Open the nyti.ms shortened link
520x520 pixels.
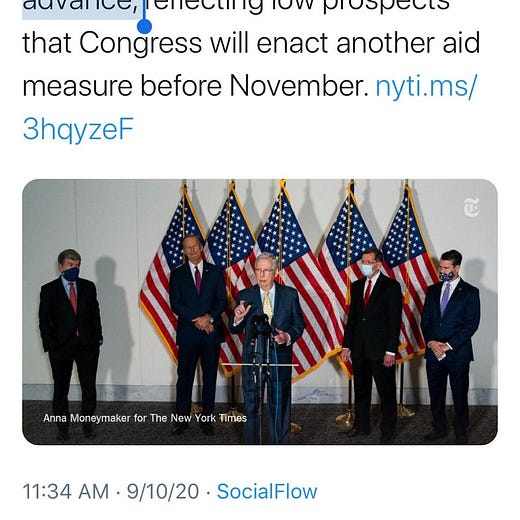(426, 86)
